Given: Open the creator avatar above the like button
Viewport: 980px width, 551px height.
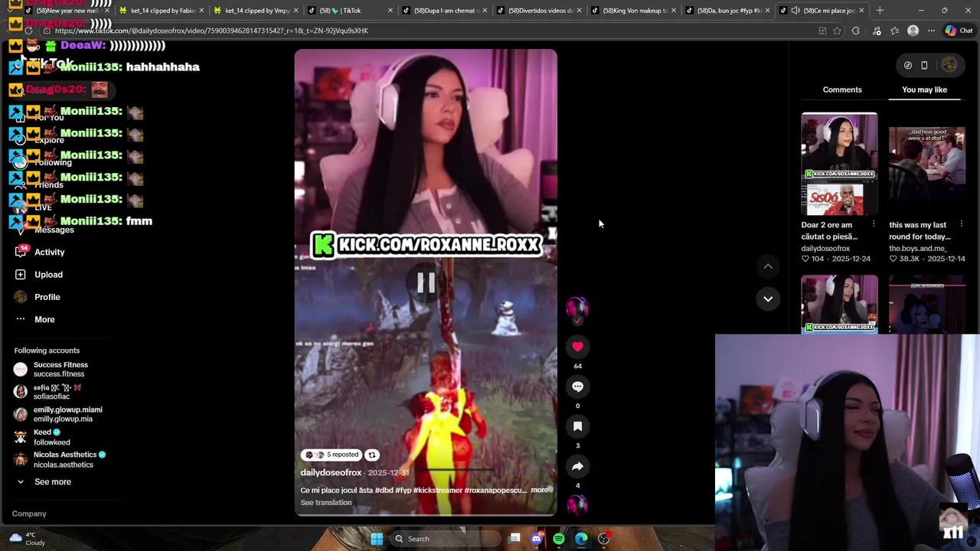Looking at the screenshot, I should pyautogui.click(x=577, y=308).
